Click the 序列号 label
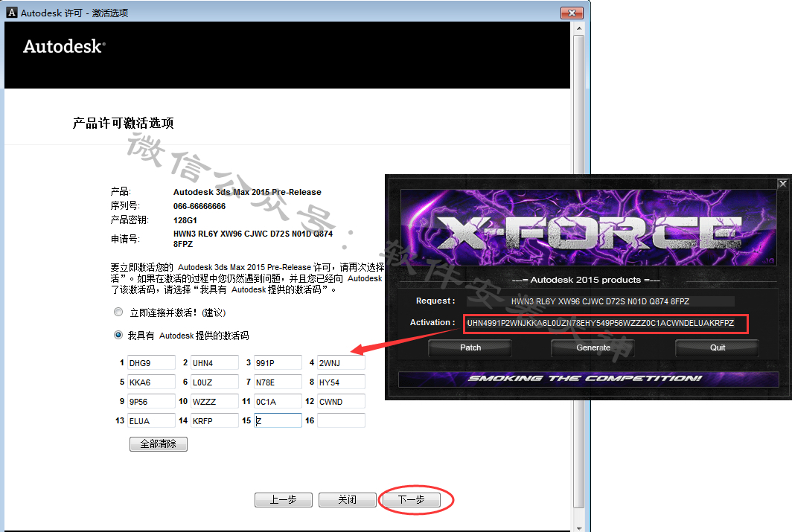 click(x=125, y=206)
